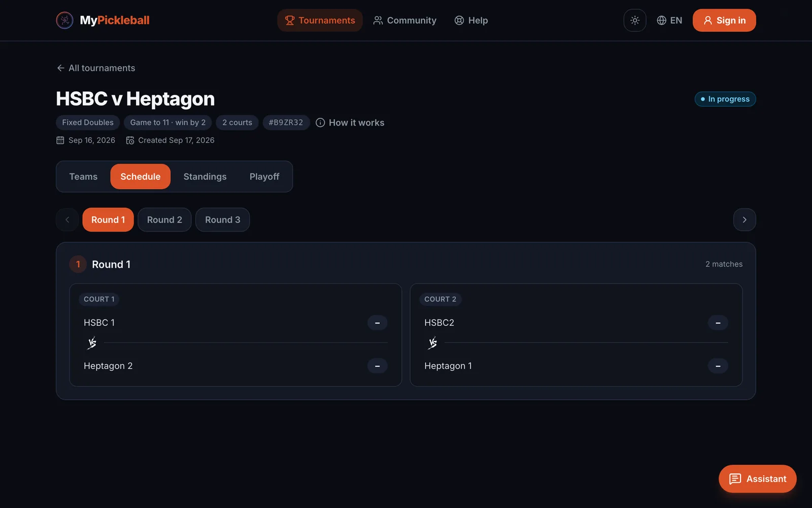Viewport: 812px width, 508px height.
Task: Click the Heptagon 1 score box
Action: point(718,366)
